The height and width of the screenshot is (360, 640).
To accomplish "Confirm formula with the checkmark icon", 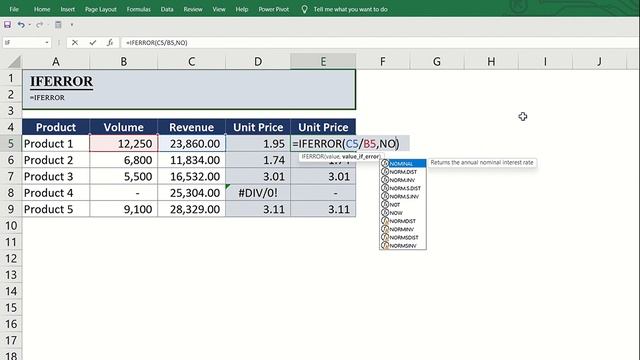I will 93,42.
